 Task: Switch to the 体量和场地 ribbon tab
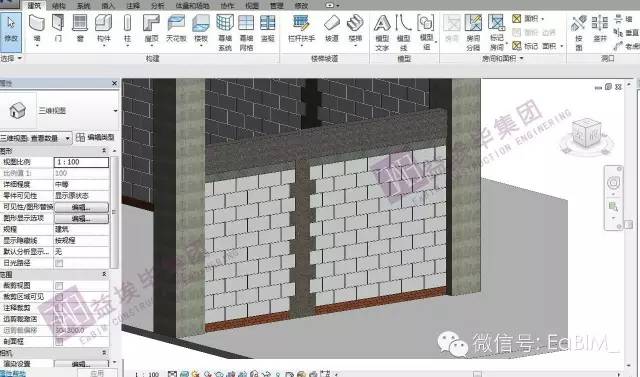(192, 6)
